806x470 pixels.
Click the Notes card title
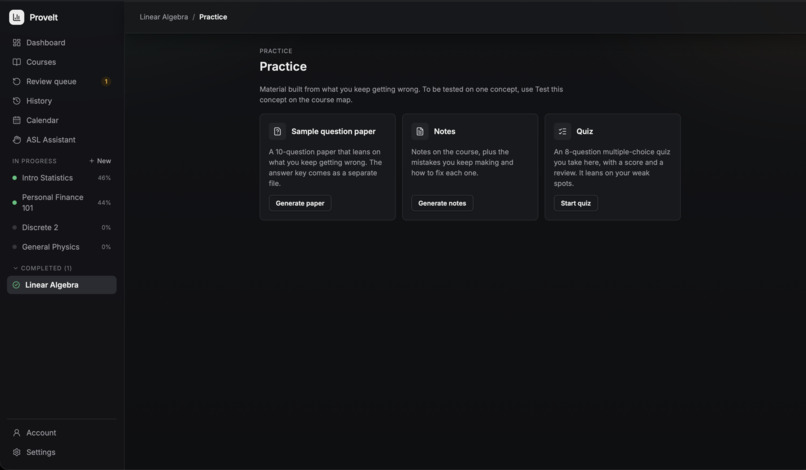click(x=444, y=132)
